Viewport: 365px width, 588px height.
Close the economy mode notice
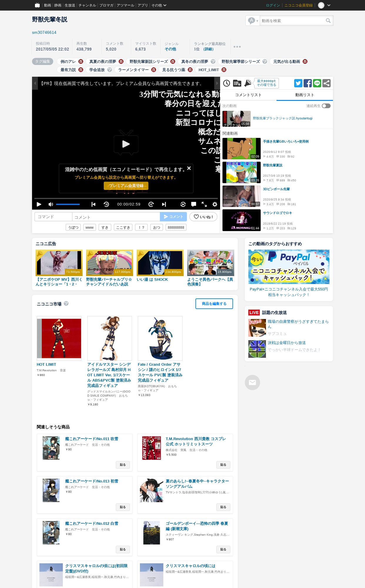(189, 168)
